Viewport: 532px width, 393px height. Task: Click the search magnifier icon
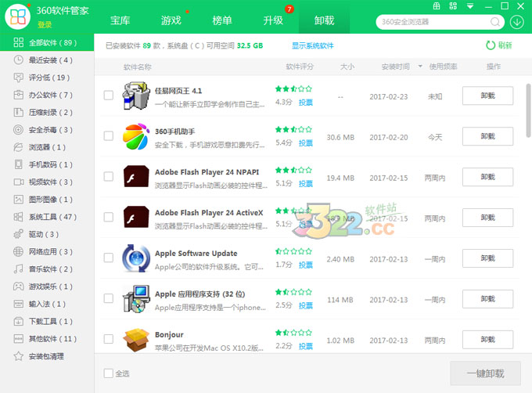click(495, 22)
